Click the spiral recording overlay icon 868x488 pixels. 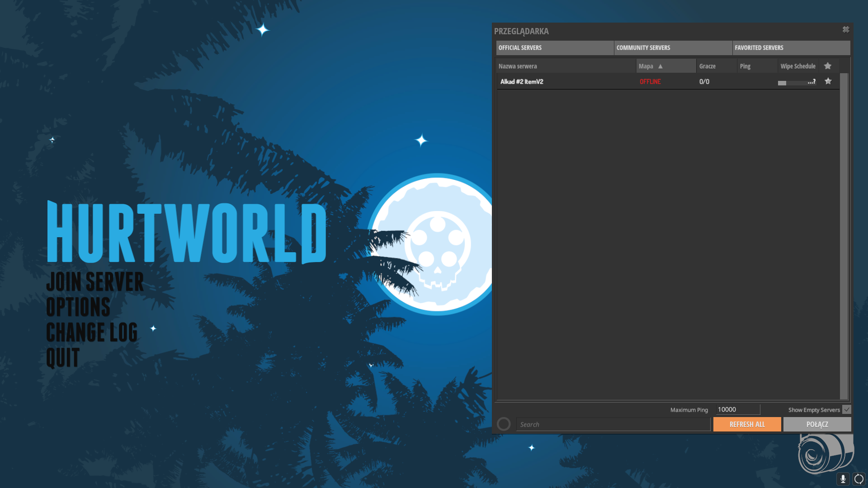pyautogui.click(x=826, y=454)
